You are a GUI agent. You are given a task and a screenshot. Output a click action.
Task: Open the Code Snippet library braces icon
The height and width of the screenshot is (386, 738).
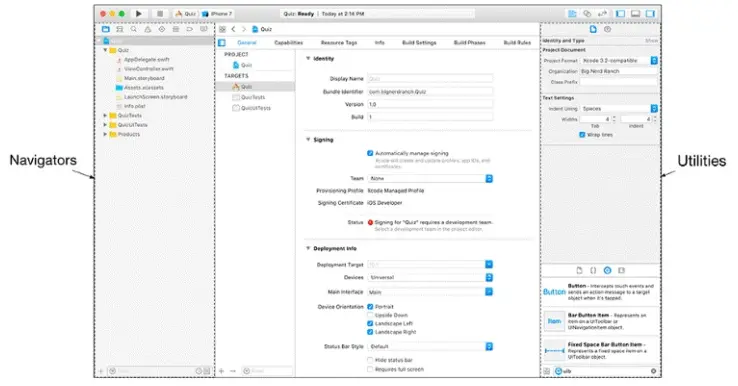click(x=593, y=270)
